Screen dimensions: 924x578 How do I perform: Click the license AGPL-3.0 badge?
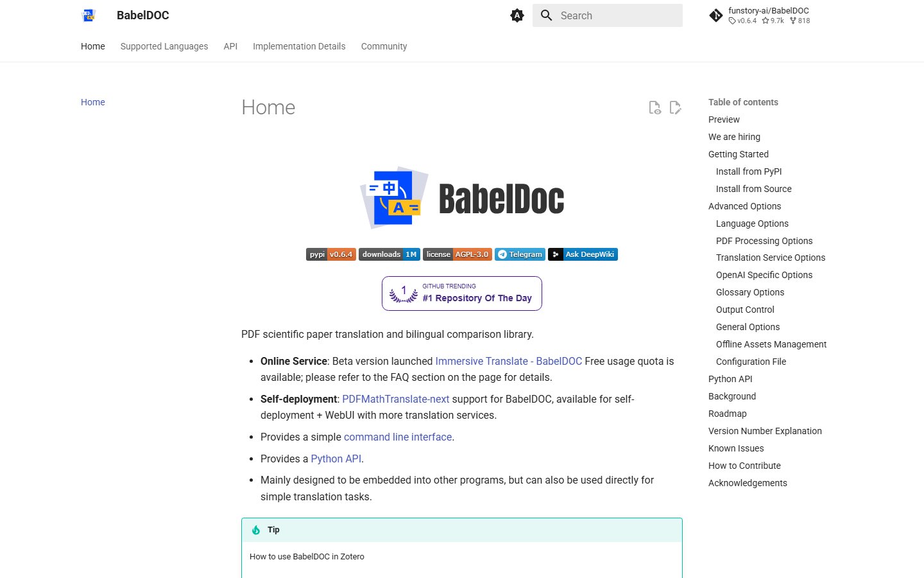[x=458, y=254]
